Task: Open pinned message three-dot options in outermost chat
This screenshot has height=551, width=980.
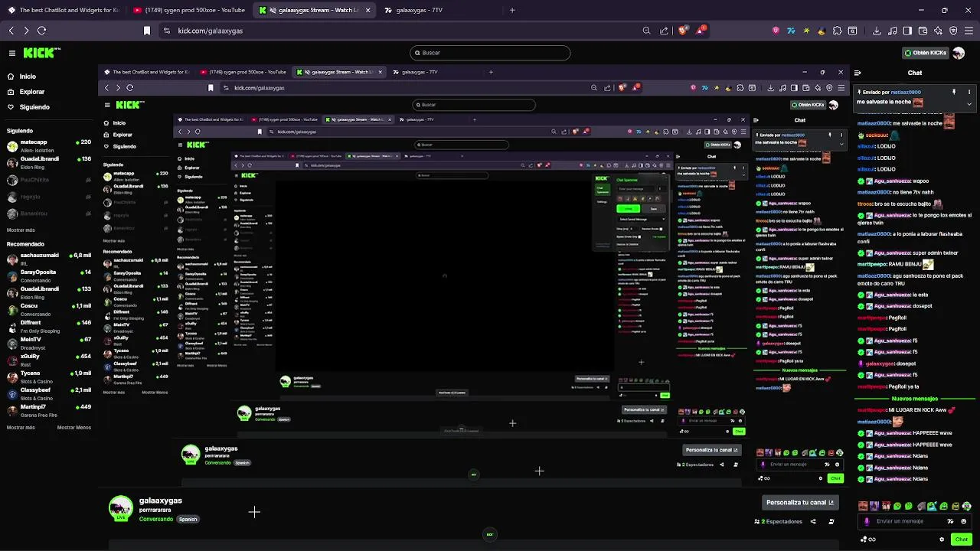Action: 970,92
